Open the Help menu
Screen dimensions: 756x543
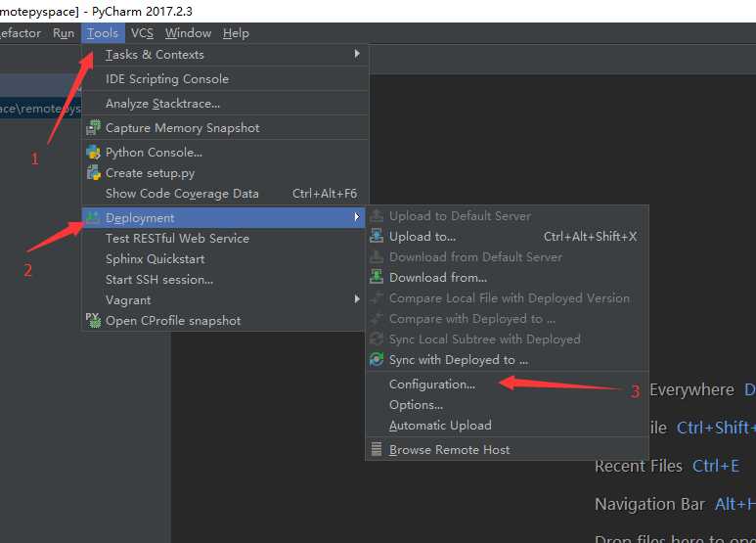pyautogui.click(x=236, y=33)
